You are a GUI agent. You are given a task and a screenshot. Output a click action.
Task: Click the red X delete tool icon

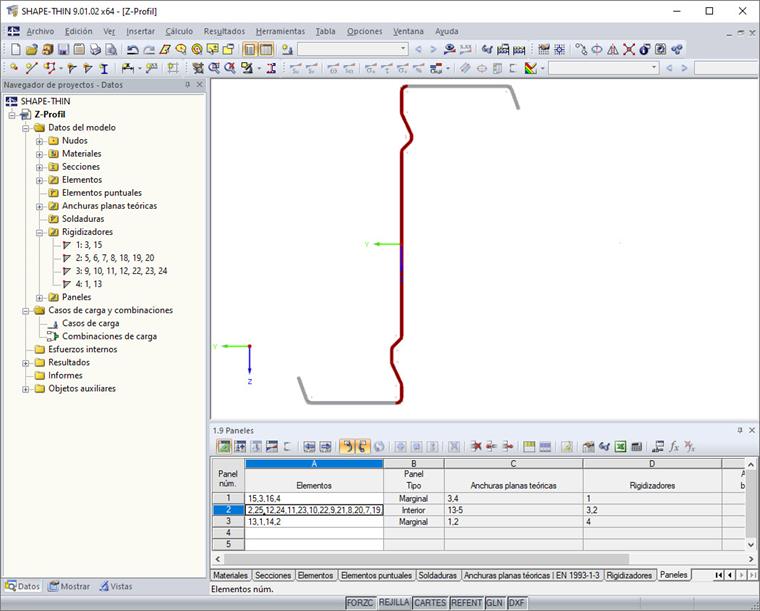click(629, 49)
